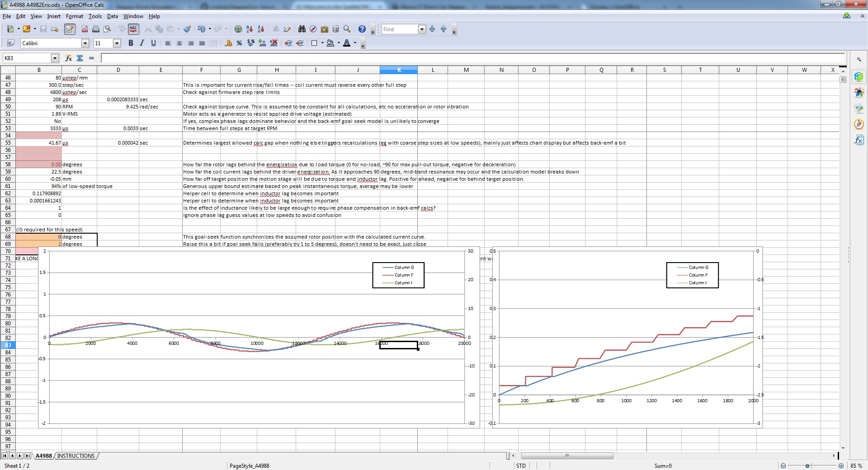Click the Add Decimal Place icon
Image resolution: width=868 pixels, height=470 pixels.
pyautogui.click(x=262, y=43)
